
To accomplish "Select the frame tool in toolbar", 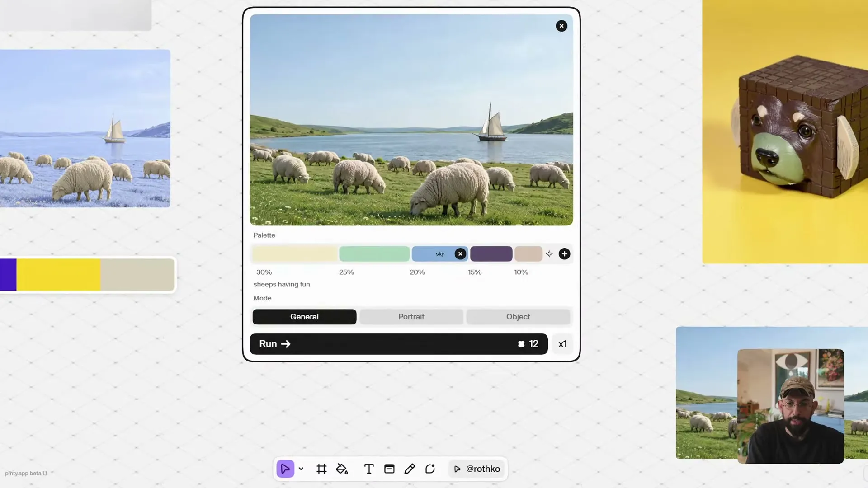I will [x=321, y=469].
